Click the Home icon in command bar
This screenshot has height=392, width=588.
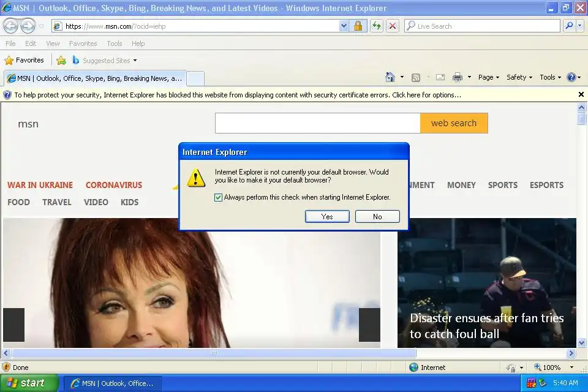click(x=390, y=77)
